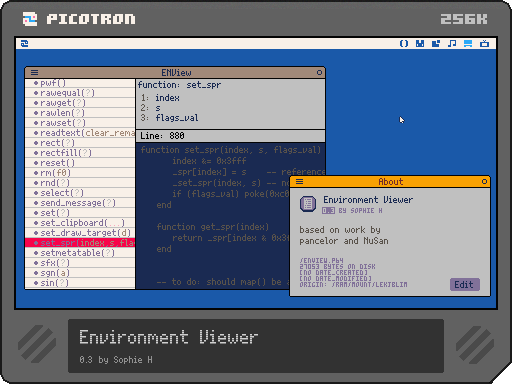This screenshot has width=512, height=384.
Task: Select setmetatable(?) entry in the list
Action: 80,253
